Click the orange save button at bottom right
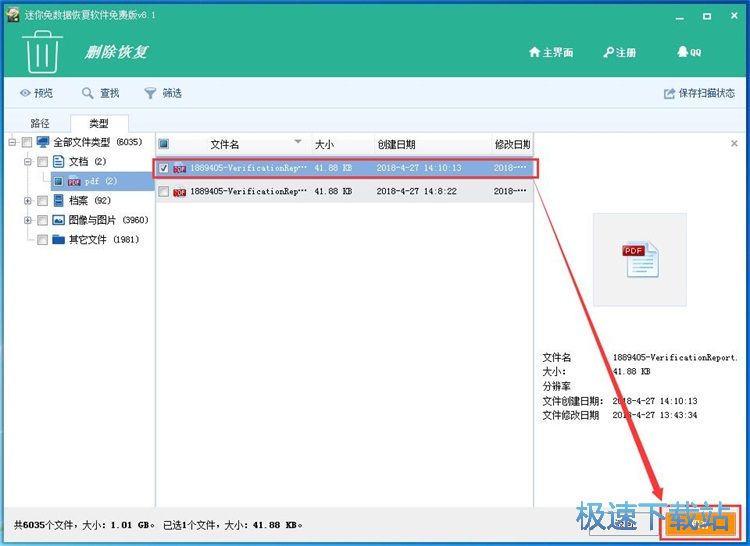Screen dimensions: 750x546 (x=700, y=523)
